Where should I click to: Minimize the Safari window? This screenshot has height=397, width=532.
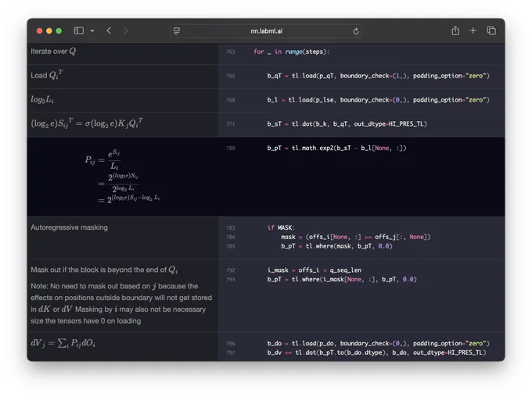(49, 30)
